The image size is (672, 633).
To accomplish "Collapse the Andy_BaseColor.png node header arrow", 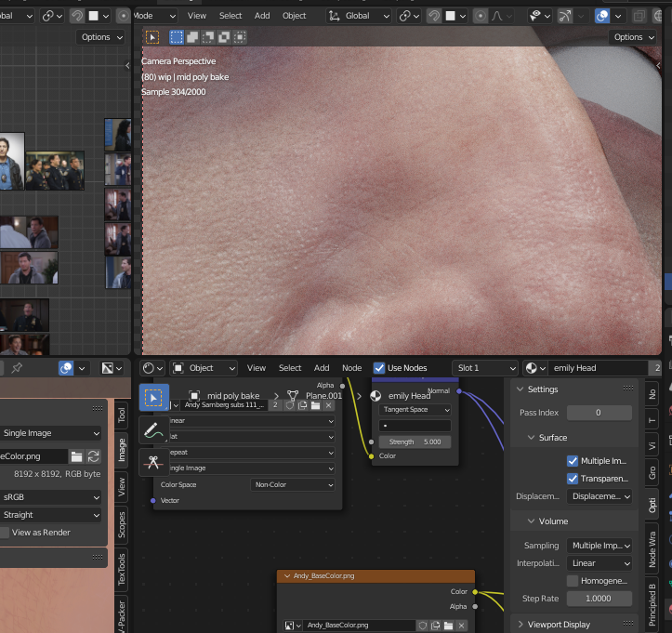I will tap(287, 576).
